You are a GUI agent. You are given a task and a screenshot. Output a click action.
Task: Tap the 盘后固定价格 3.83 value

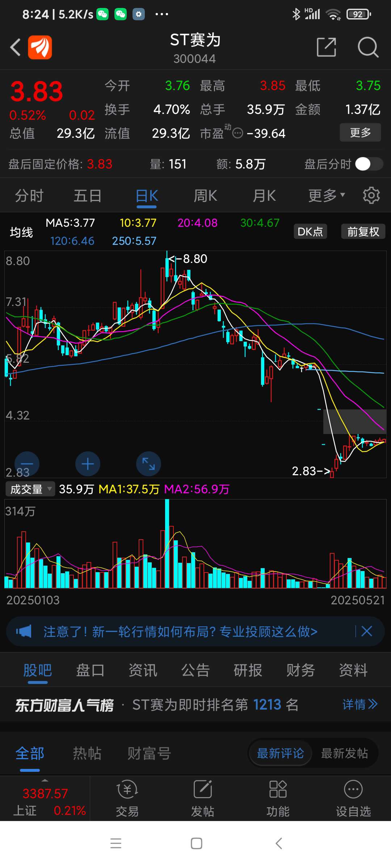tap(100, 164)
